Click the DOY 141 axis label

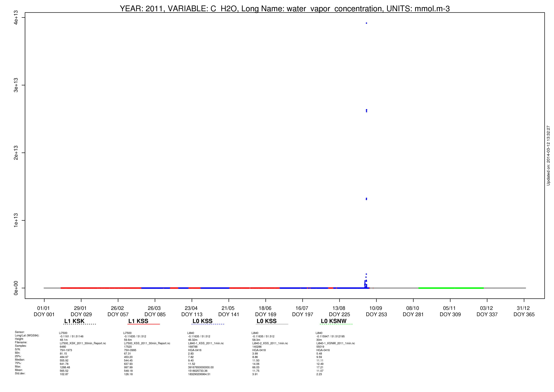click(229, 315)
